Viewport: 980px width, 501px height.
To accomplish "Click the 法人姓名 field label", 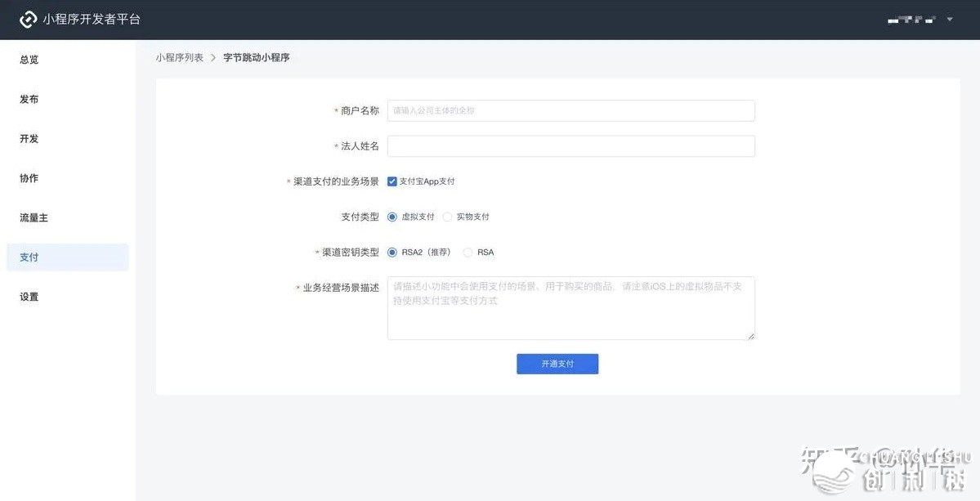I will [x=360, y=146].
